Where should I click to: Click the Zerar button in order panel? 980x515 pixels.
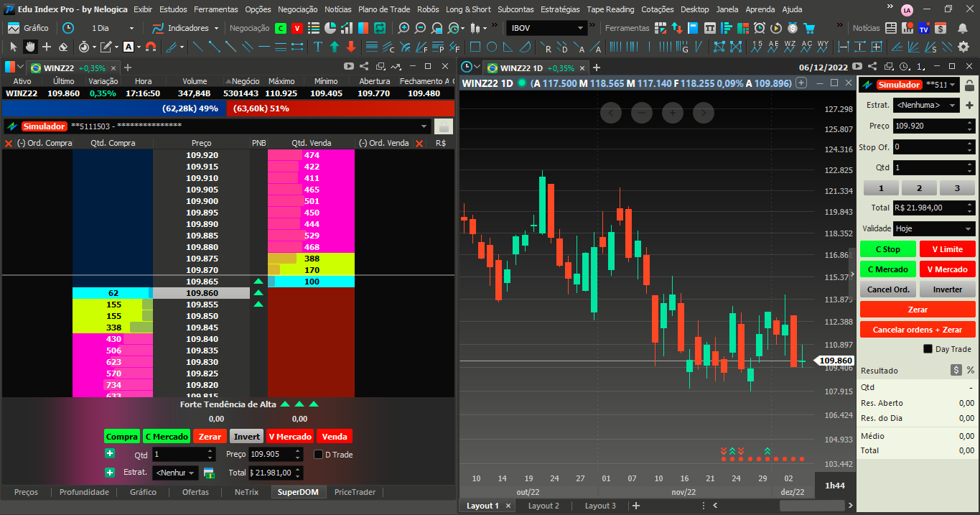918,310
